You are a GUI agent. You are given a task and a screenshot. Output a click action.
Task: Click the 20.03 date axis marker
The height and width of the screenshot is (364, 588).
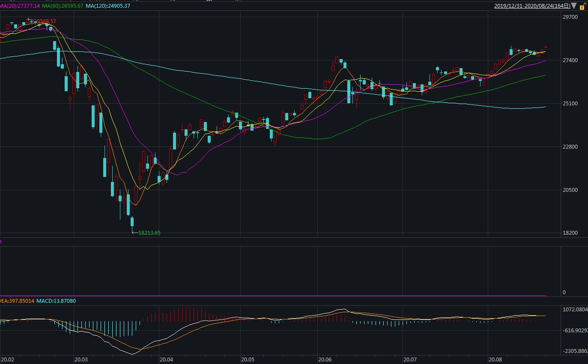point(81,359)
